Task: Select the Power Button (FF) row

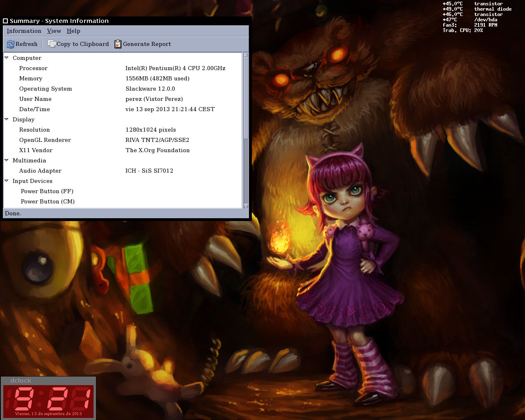Action: click(x=47, y=191)
